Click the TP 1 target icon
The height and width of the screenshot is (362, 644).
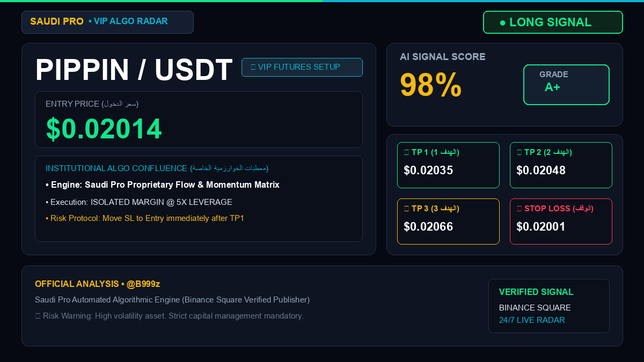click(406, 152)
